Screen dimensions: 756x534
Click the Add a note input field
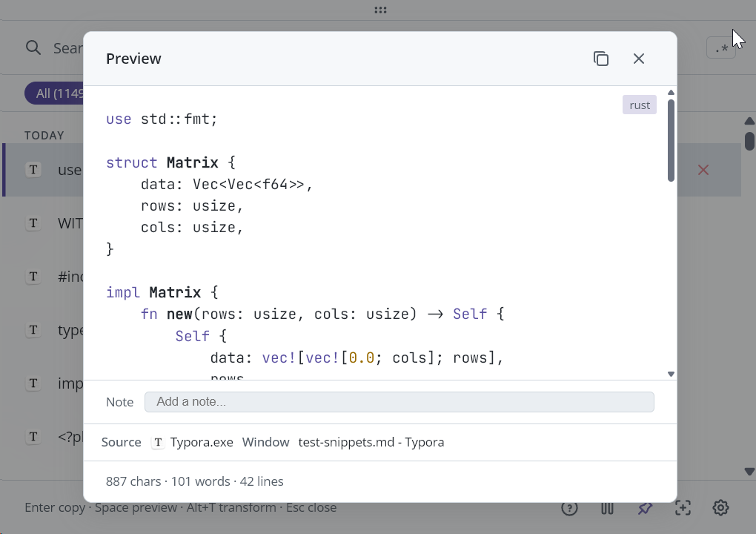click(399, 401)
